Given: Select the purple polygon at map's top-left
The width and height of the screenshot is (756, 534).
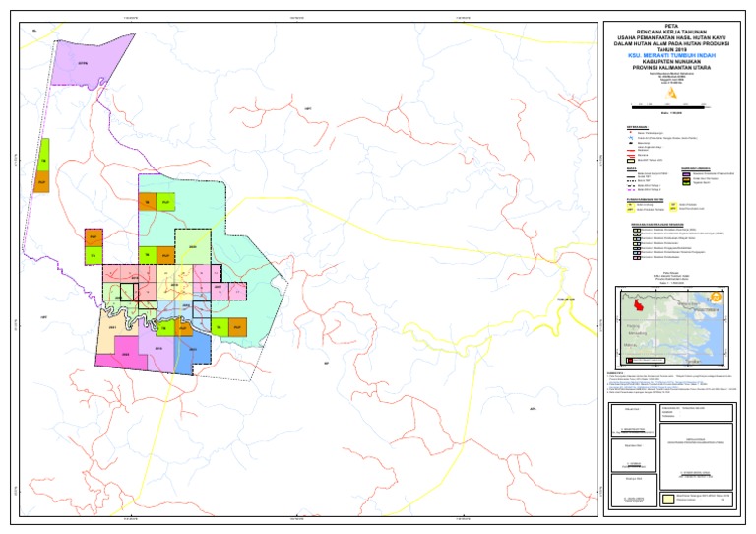Looking at the screenshot, I should tap(87, 62).
